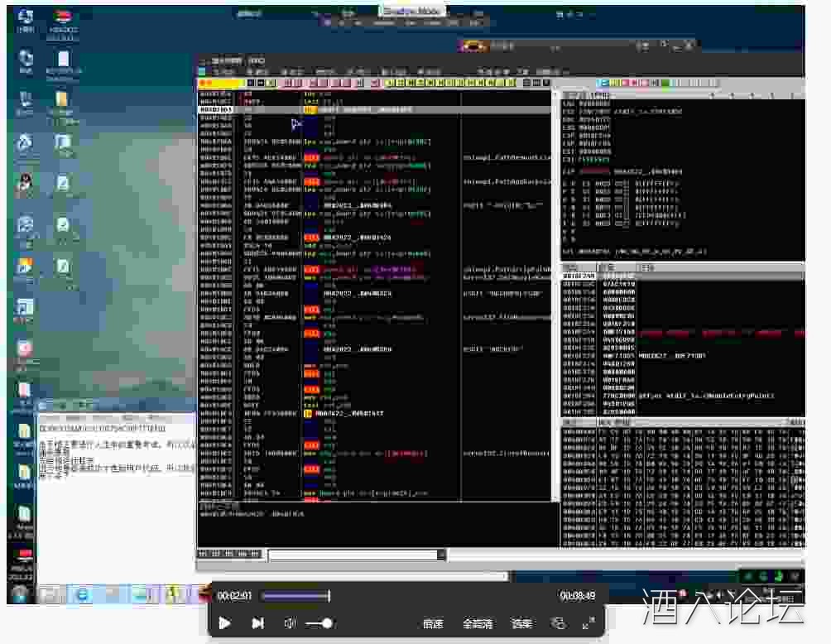The height and width of the screenshot is (644, 831).
Task: Open the 选集 episode list
Action: (521, 623)
